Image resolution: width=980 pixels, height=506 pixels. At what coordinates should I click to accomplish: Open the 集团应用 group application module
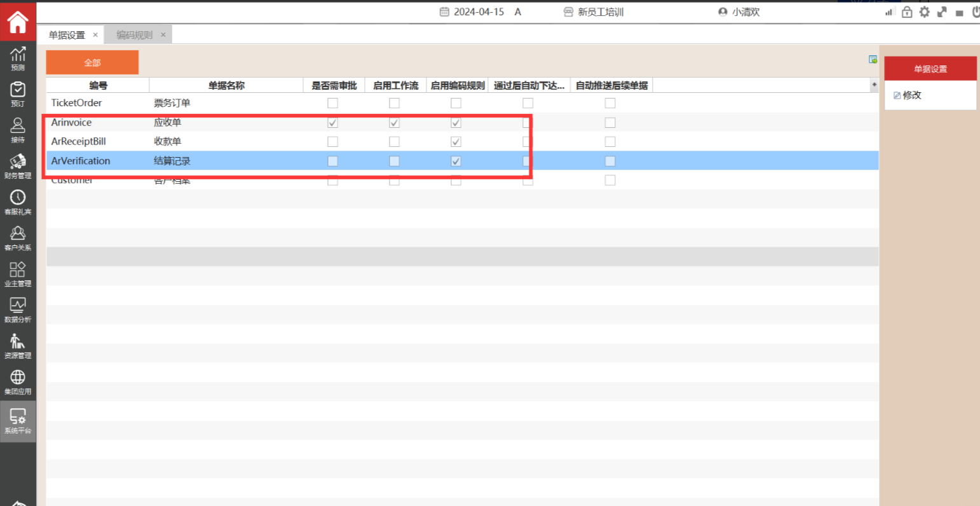pyautogui.click(x=18, y=383)
